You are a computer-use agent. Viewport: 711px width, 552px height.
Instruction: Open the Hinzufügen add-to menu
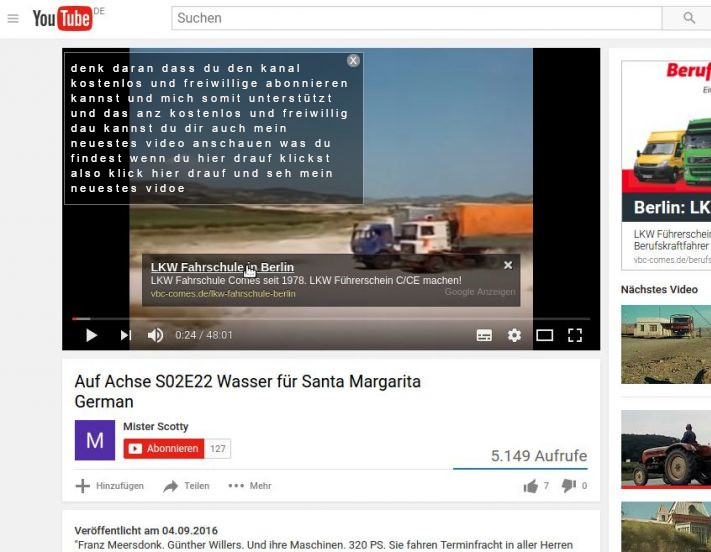(110, 486)
